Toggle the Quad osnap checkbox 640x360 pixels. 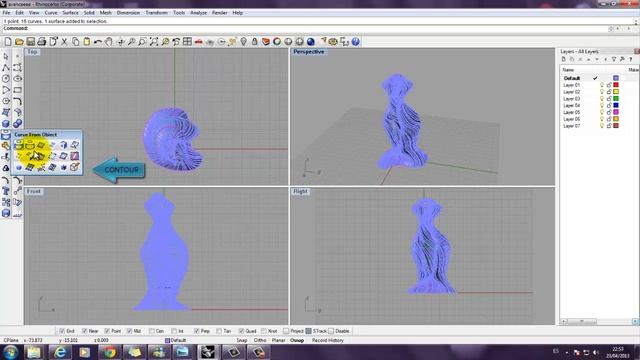point(241,331)
